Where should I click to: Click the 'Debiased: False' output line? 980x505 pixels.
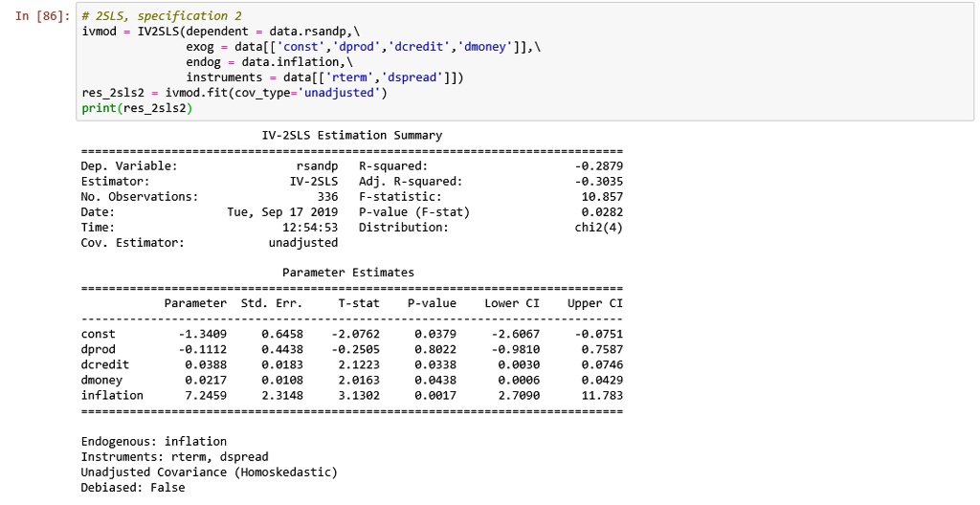click(132, 488)
